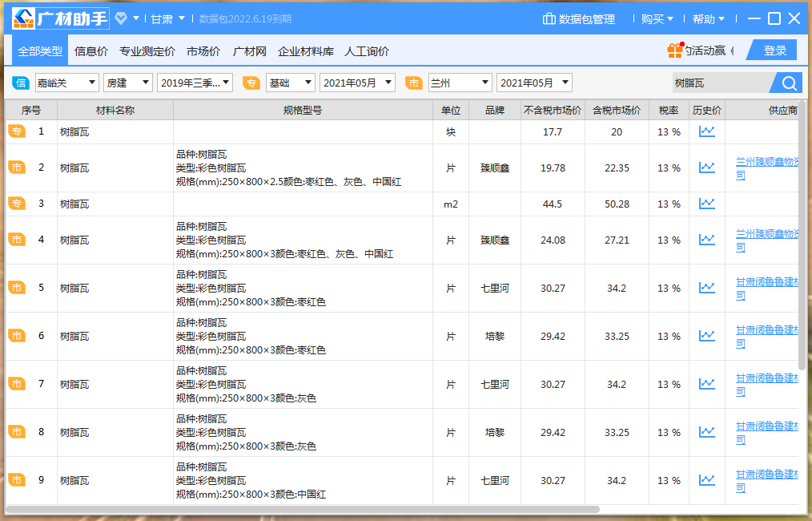Click the 市 badge on row 8
812x521 pixels.
click(17, 432)
